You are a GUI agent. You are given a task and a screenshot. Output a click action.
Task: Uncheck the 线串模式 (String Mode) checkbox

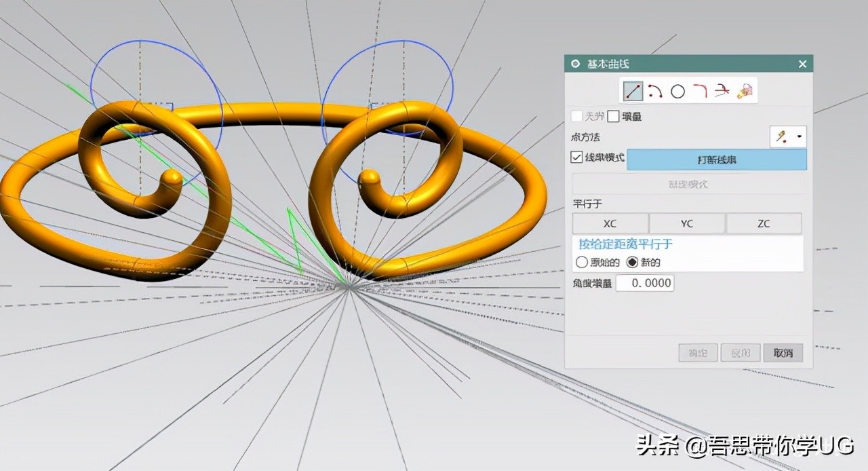577,157
